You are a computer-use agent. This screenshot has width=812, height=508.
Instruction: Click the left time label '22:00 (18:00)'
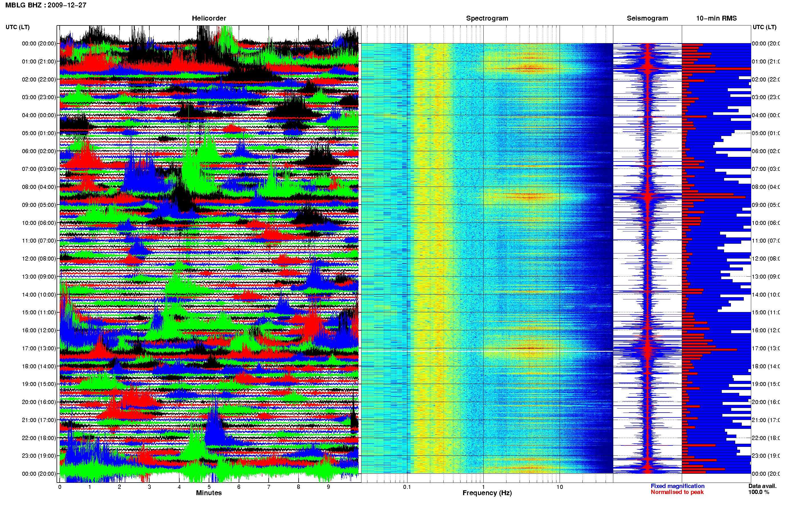coord(39,438)
